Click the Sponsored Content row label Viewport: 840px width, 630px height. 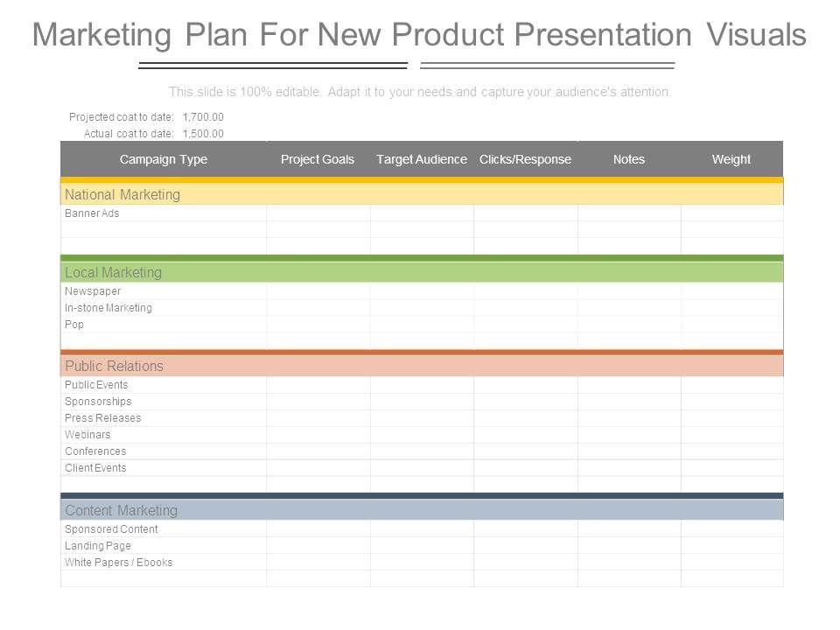click(x=111, y=529)
